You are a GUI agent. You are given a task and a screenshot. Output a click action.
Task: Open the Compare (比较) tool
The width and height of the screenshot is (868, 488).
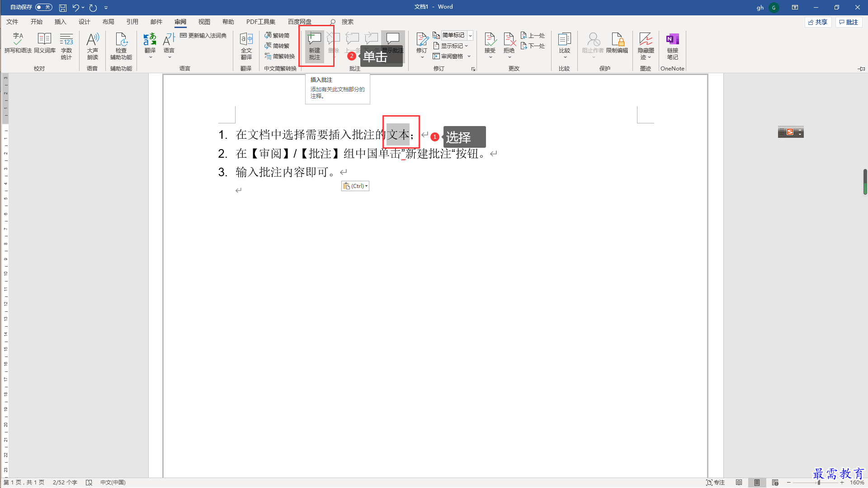tap(565, 46)
